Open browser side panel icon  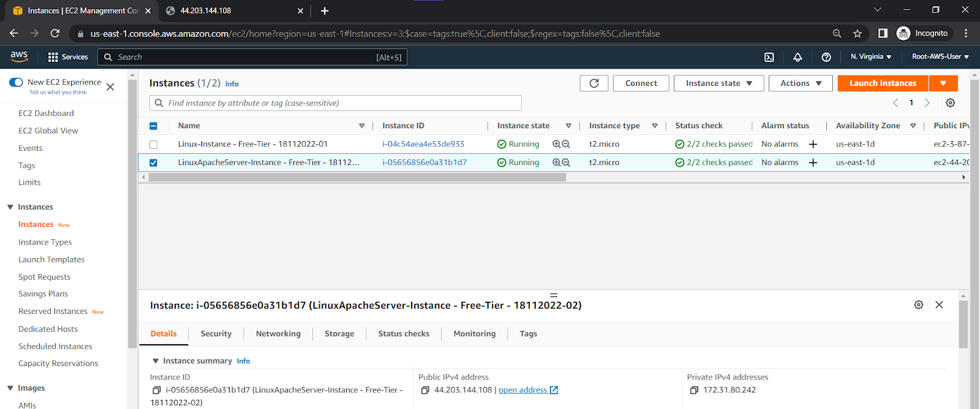point(883,34)
